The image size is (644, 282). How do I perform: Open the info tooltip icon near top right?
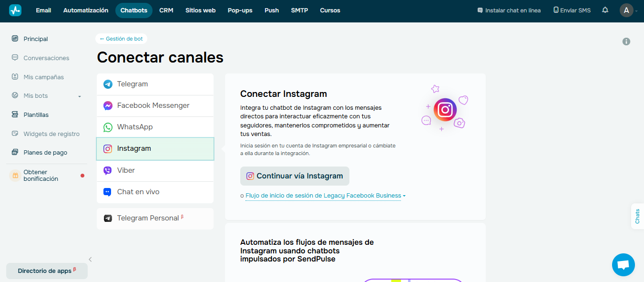point(626,42)
